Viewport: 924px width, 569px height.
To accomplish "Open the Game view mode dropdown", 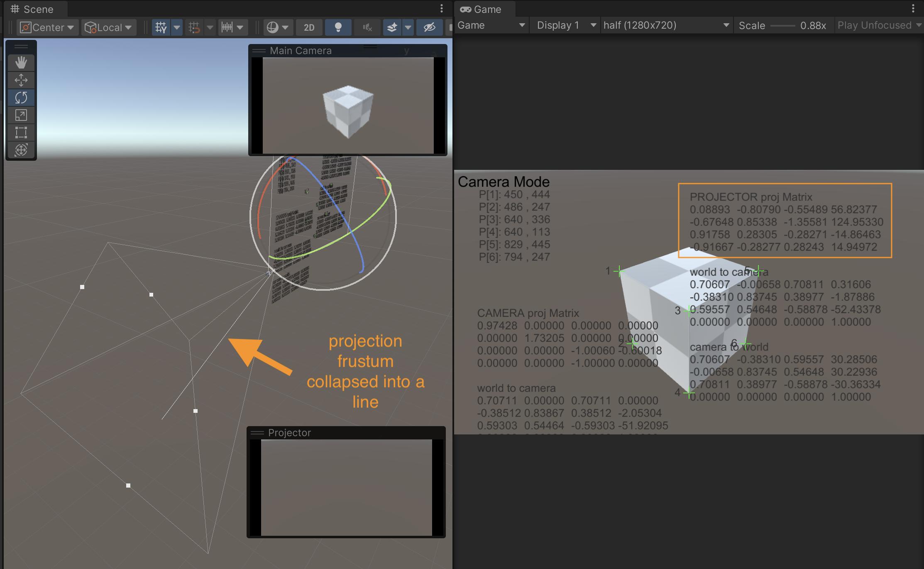I will click(x=491, y=25).
